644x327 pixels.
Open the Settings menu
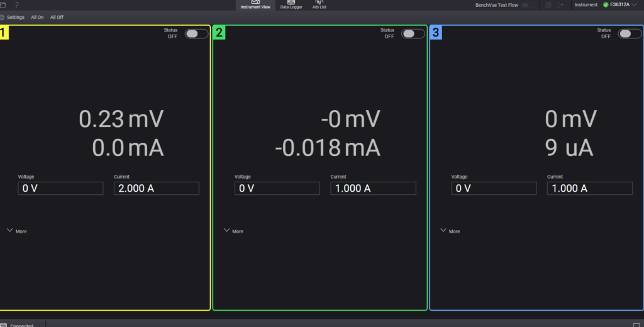point(16,17)
